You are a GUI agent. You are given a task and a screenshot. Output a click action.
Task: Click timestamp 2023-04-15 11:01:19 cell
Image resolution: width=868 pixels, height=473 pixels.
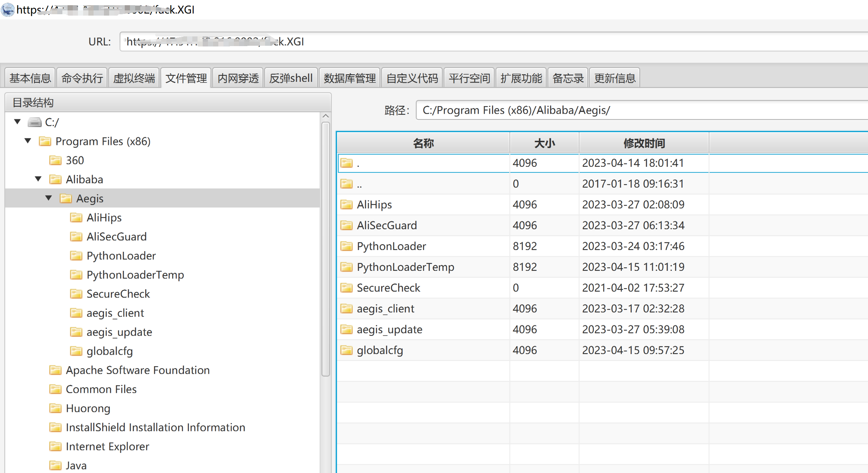pos(644,267)
